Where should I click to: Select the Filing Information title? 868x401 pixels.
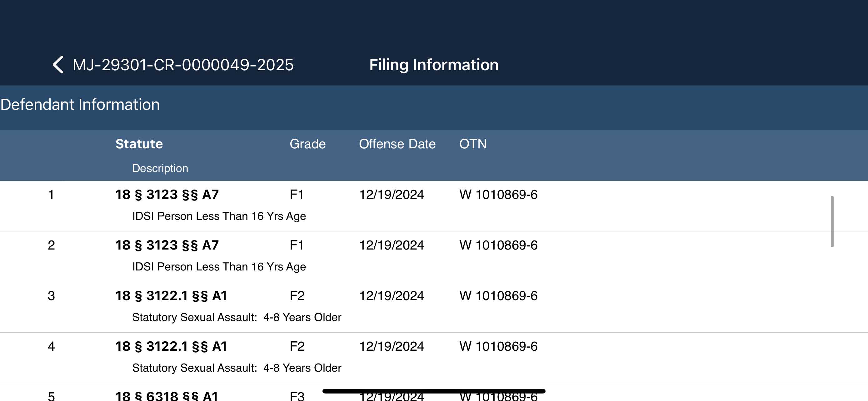coord(434,65)
